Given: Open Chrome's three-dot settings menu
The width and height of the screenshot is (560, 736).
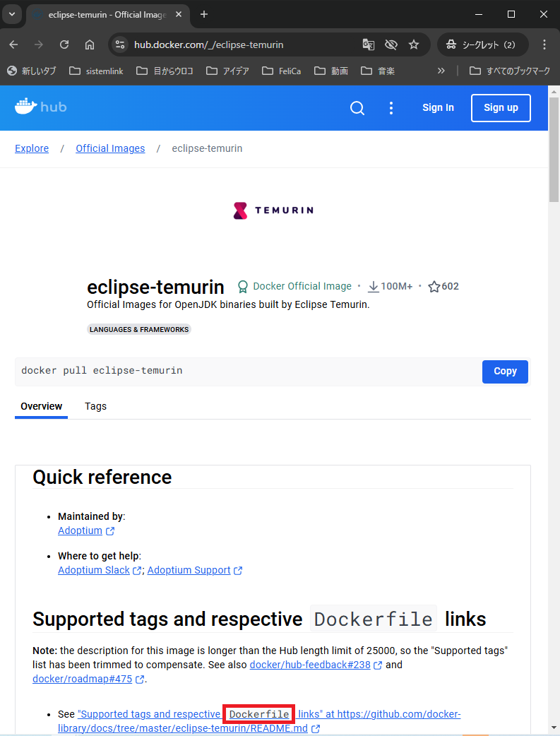Looking at the screenshot, I should click(x=544, y=44).
